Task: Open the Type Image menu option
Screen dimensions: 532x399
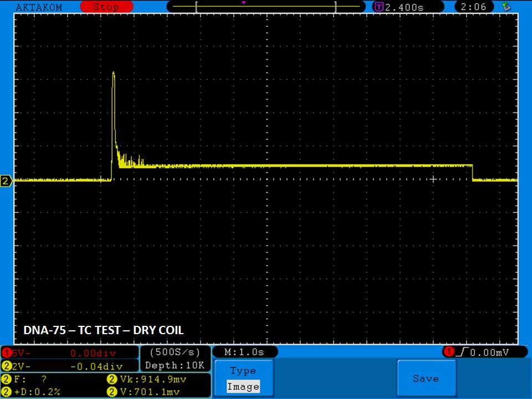Action: pos(243,378)
